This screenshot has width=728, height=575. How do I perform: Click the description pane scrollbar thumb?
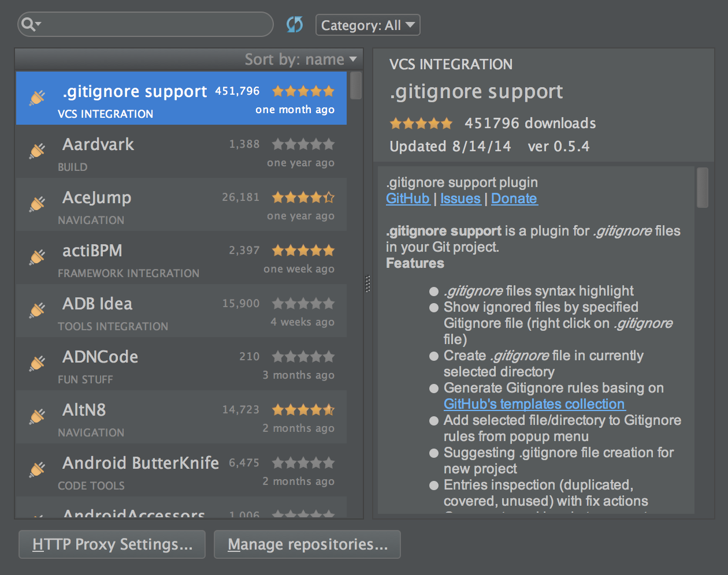703,188
